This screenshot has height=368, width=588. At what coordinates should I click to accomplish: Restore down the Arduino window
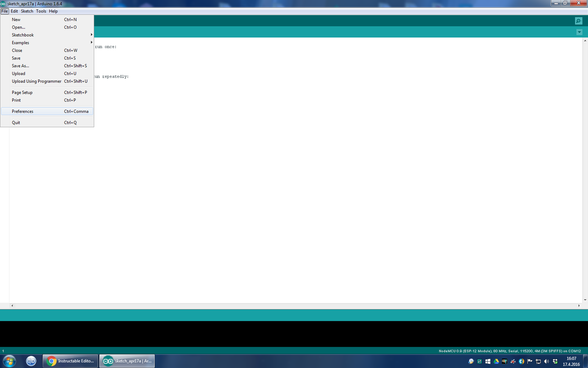click(x=565, y=3)
